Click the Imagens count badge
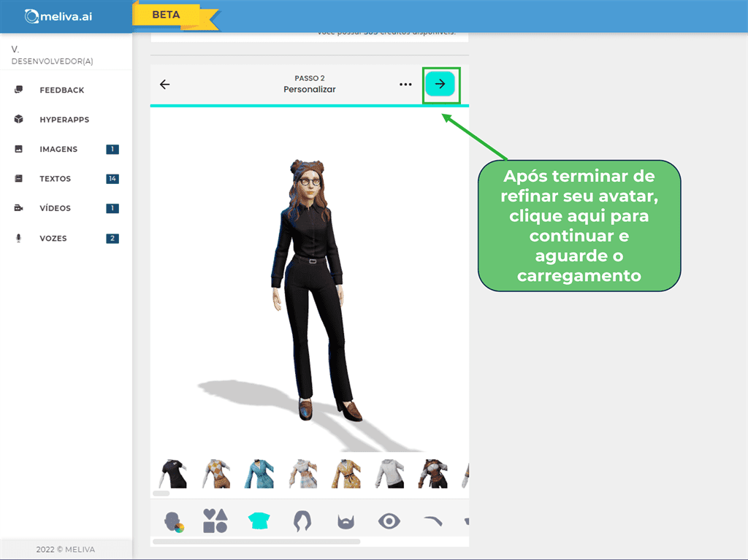 click(112, 149)
